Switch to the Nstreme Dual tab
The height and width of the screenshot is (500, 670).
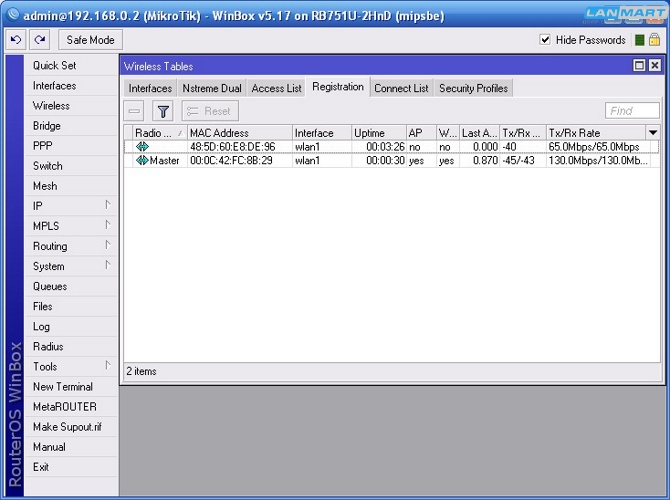pos(212,88)
